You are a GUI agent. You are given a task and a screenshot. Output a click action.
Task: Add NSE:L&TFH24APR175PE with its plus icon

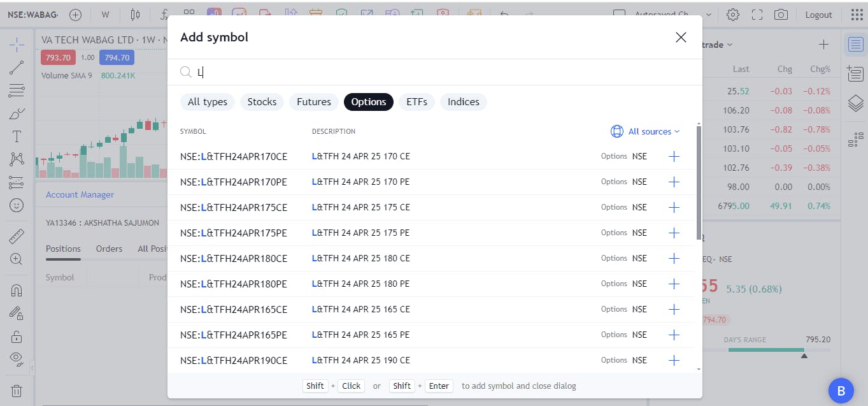tap(674, 233)
